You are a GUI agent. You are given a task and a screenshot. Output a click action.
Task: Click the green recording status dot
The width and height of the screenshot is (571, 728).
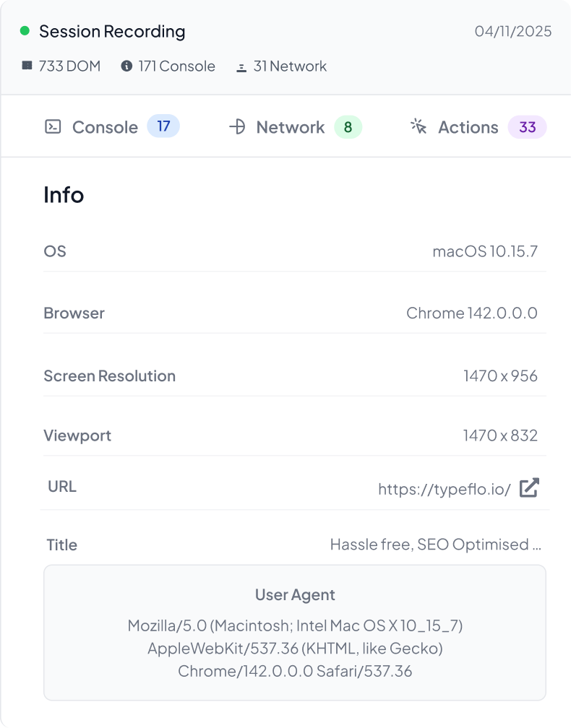25,31
